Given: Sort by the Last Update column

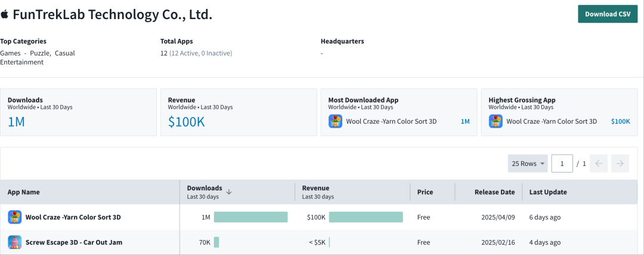Looking at the screenshot, I should pyautogui.click(x=548, y=192).
